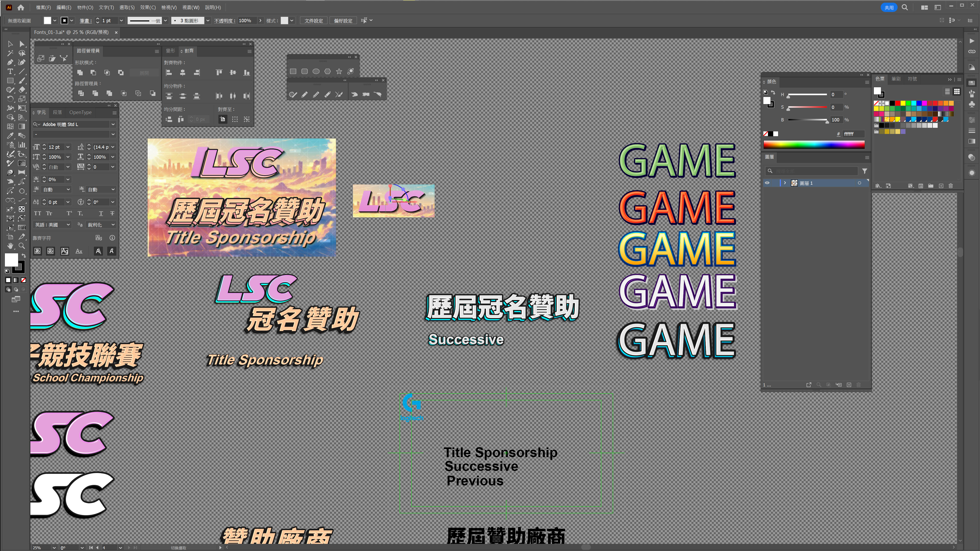
Task: Click the star shape tool icon
Action: (x=339, y=71)
